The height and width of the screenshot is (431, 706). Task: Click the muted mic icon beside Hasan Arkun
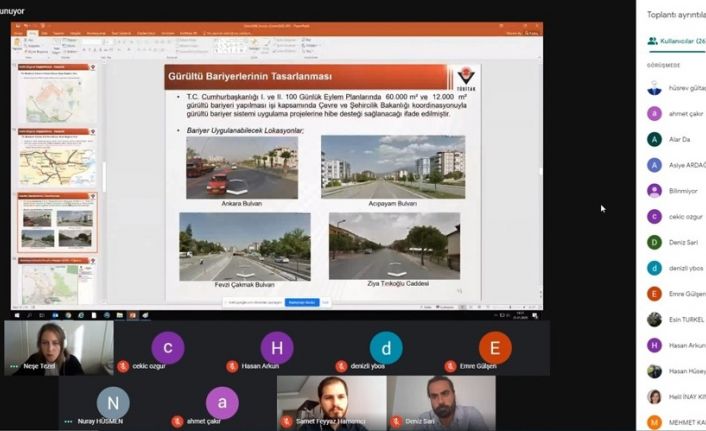[x=232, y=367]
